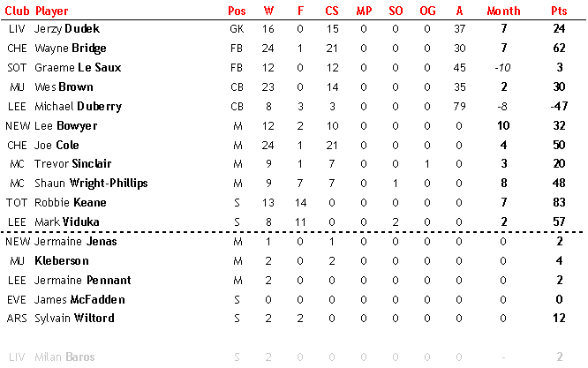Click the OG column header
The image size is (588, 368).
click(x=427, y=11)
